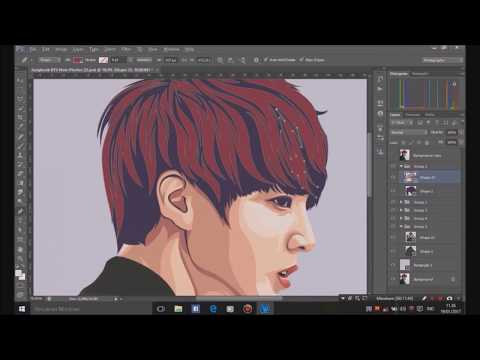
Task: Open the path operations options icon
Action: pyautogui.click(x=220, y=60)
